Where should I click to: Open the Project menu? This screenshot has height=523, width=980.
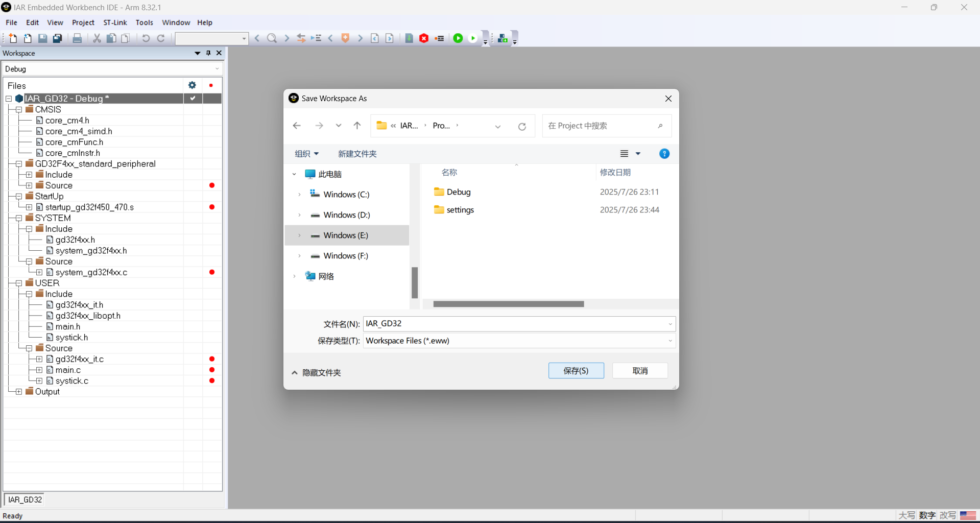[83, 22]
